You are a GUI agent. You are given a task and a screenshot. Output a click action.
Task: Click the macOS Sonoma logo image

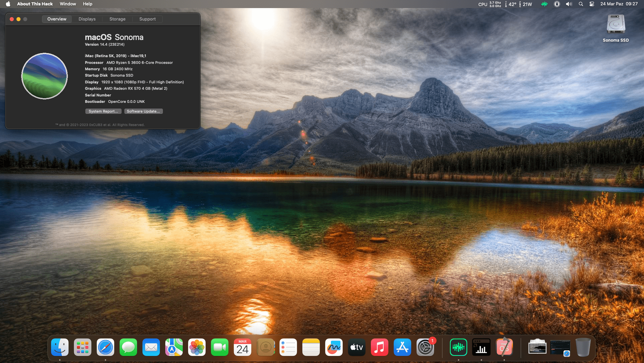(x=44, y=76)
